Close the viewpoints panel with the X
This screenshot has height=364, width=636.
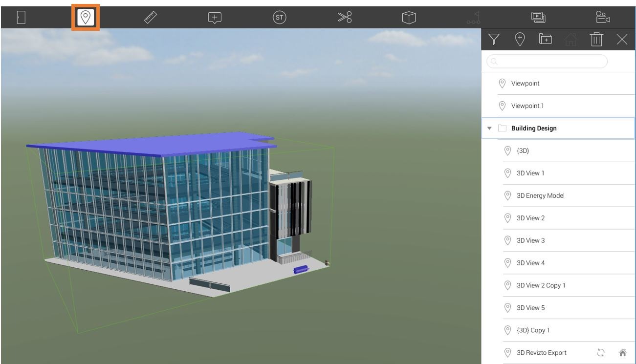click(623, 40)
